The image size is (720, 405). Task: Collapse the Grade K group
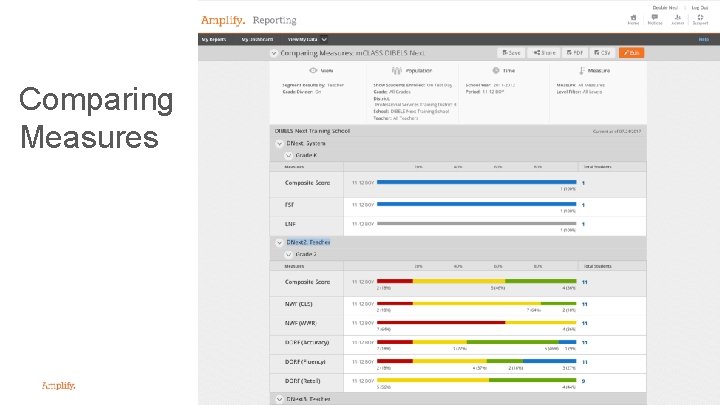pos(288,156)
